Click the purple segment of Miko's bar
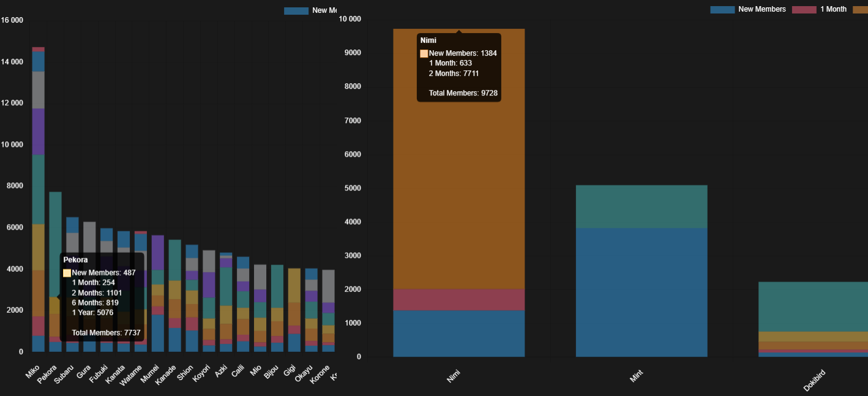 (x=38, y=132)
